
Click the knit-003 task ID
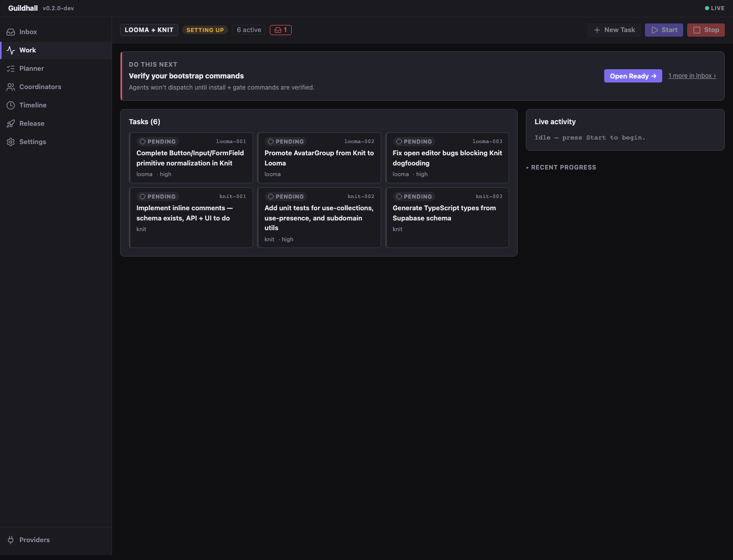pyautogui.click(x=489, y=197)
